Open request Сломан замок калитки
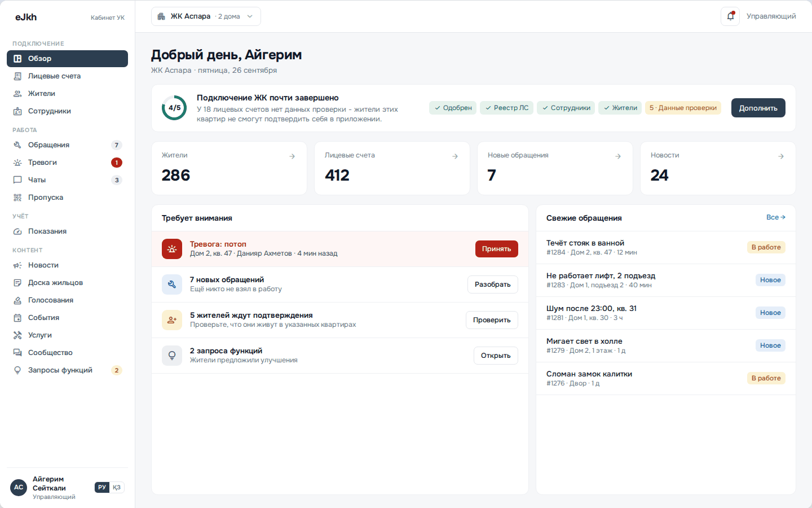 tap(665, 379)
